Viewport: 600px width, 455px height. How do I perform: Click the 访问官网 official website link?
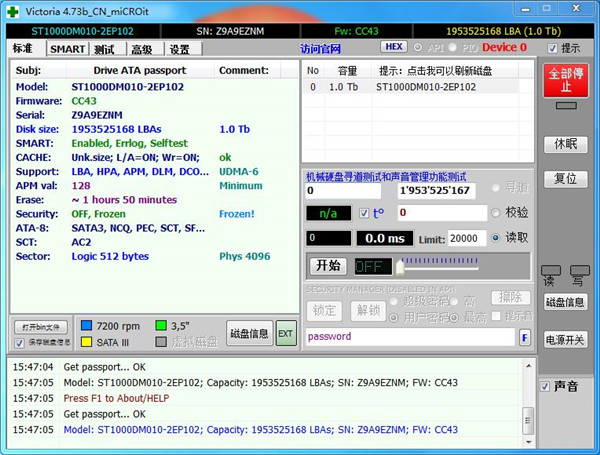320,48
